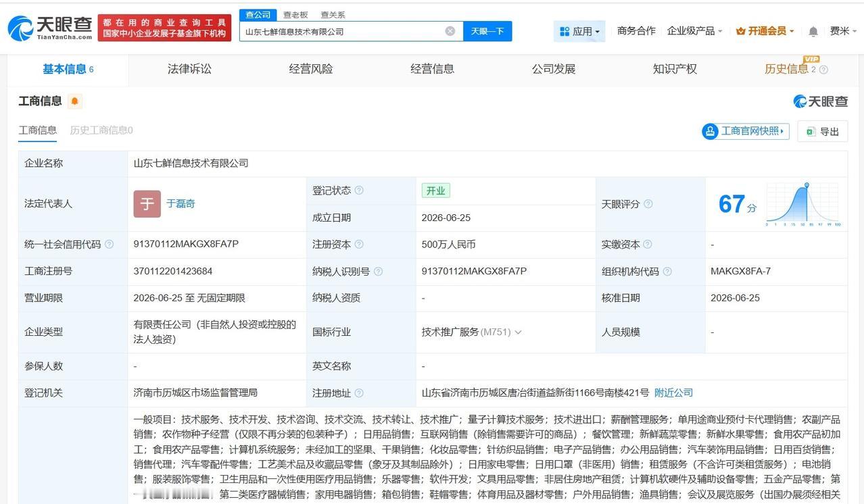
Task: Switch to 经营风险 tab
Action: pos(311,69)
